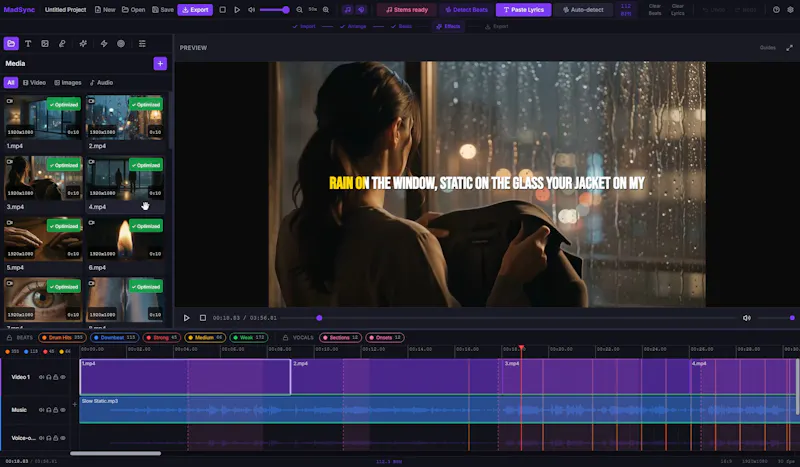Select the Images media filter tab
This screenshot has height=467, width=800.
[68, 83]
